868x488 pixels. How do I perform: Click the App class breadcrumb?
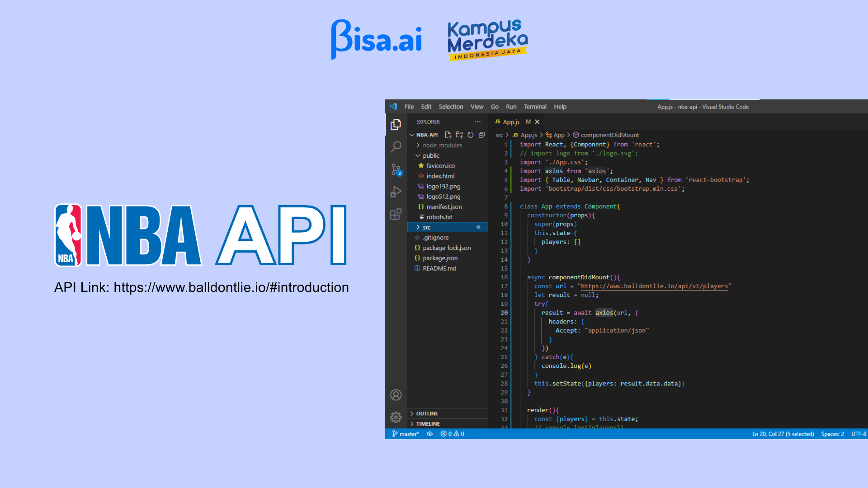point(555,135)
